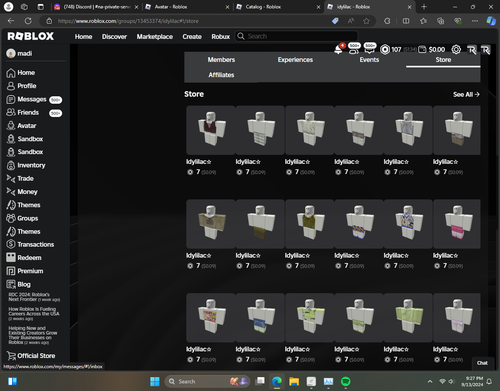Open Trade in the left sidebar
The height and width of the screenshot is (391, 500).
click(20, 179)
